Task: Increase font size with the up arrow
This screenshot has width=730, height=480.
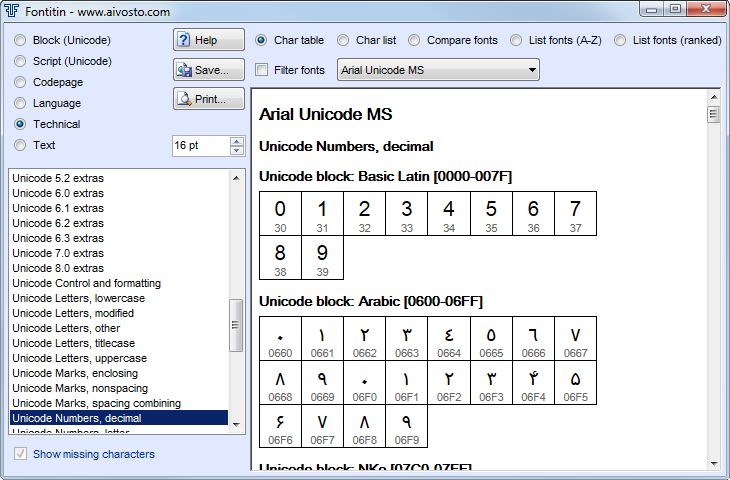Action: 237,141
